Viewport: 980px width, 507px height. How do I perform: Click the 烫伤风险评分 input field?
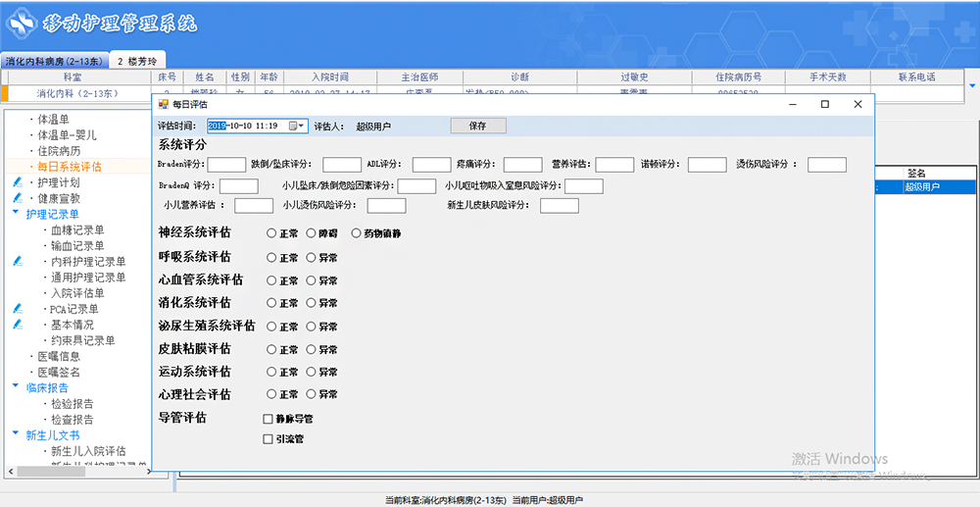coord(827,165)
